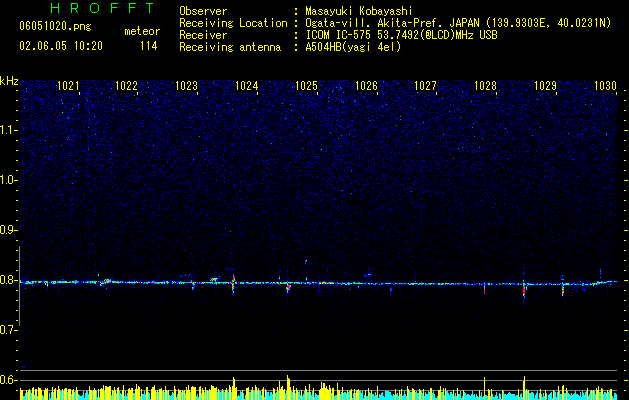This screenshot has height=400, width=629.
Task: Click the 1030 time marker
Action: (605, 86)
